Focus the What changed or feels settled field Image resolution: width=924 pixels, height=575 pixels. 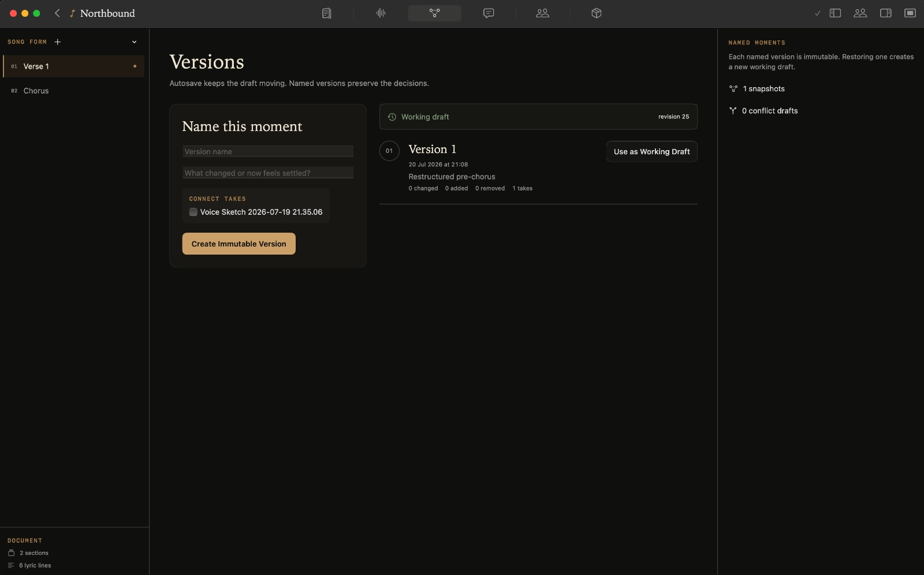pyautogui.click(x=268, y=173)
